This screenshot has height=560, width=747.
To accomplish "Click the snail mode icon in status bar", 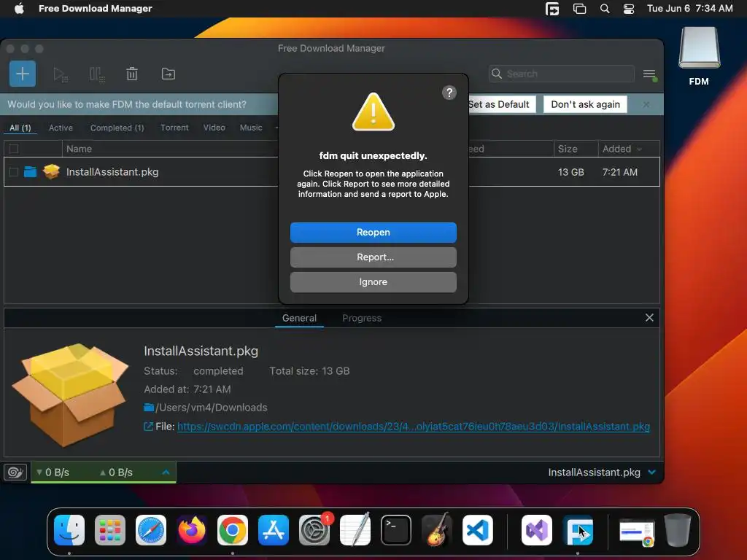I will coord(15,472).
